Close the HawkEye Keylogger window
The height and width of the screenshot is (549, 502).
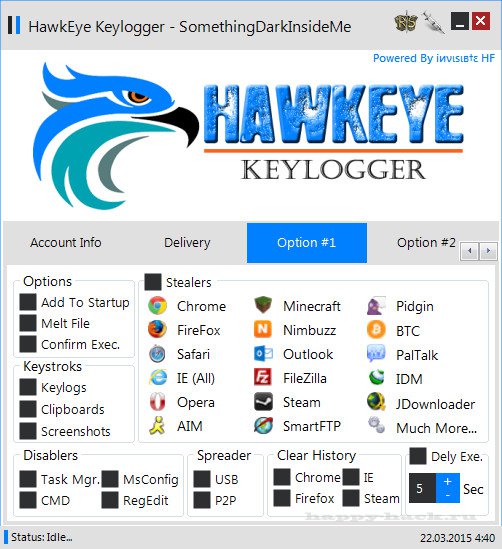click(481, 22)
